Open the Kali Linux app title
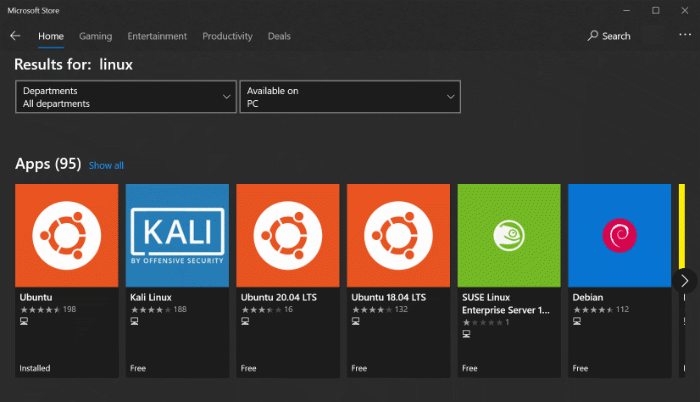Image resolution: width=700 pixels, height=402 pixels. point(151,297)
